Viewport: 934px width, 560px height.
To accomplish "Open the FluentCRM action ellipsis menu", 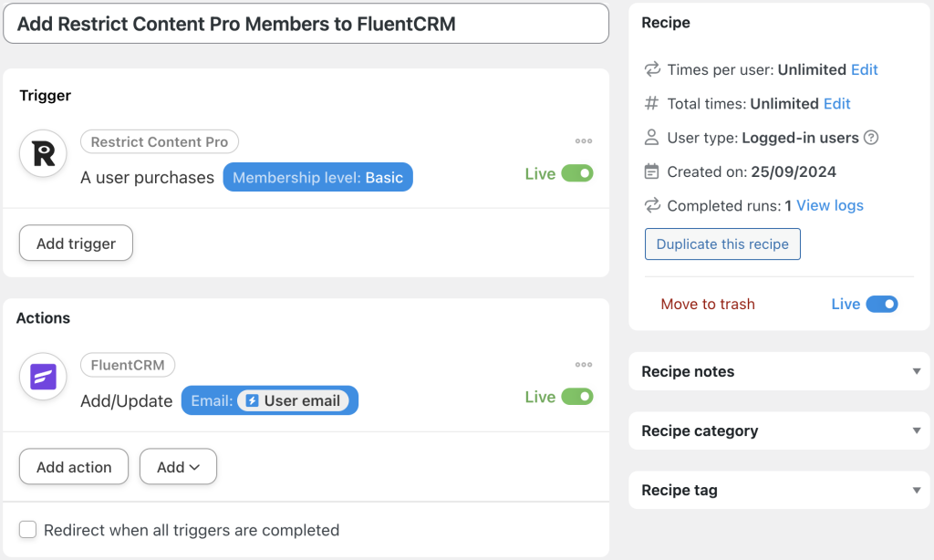I will coord(584,364).
